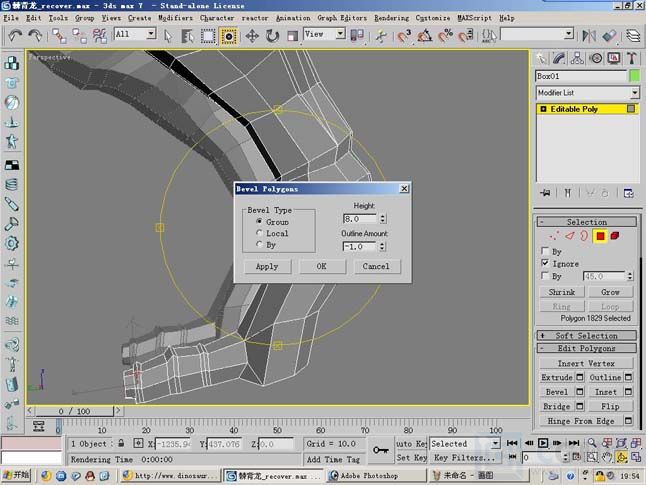This screenshot has width=646, height=485.
Task: Open the All selection filter dropdown
Action: click(x=135, y=34)
